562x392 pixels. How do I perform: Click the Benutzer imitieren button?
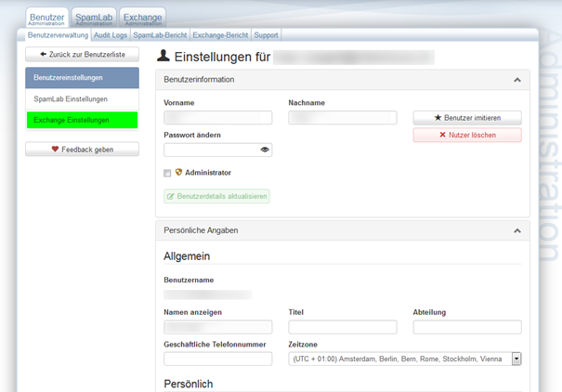(x=467, y=118)
